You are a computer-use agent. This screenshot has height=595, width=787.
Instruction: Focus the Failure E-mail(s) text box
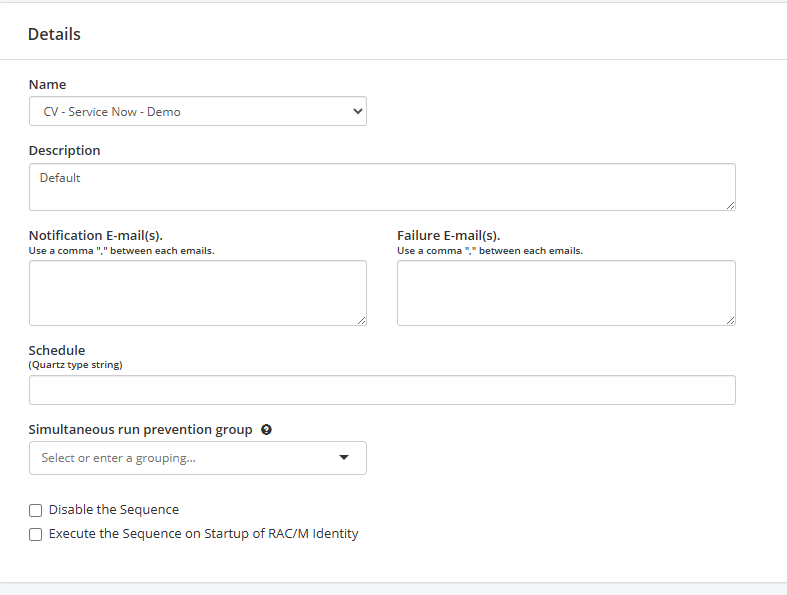pos(566,292)
